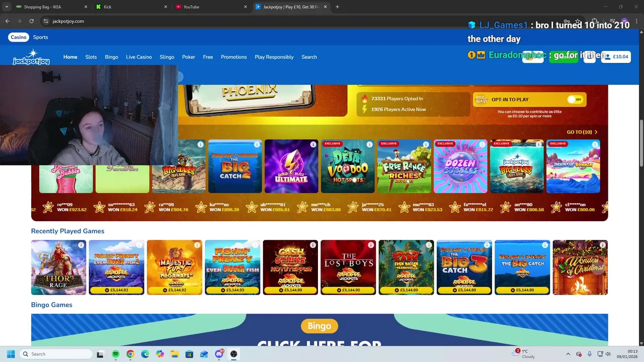Launch the Fishin' Frenzy Even Bigger Fish 2 game
Image resolution: width=644 pixels, height=362 pixels.
coord(117,267)
